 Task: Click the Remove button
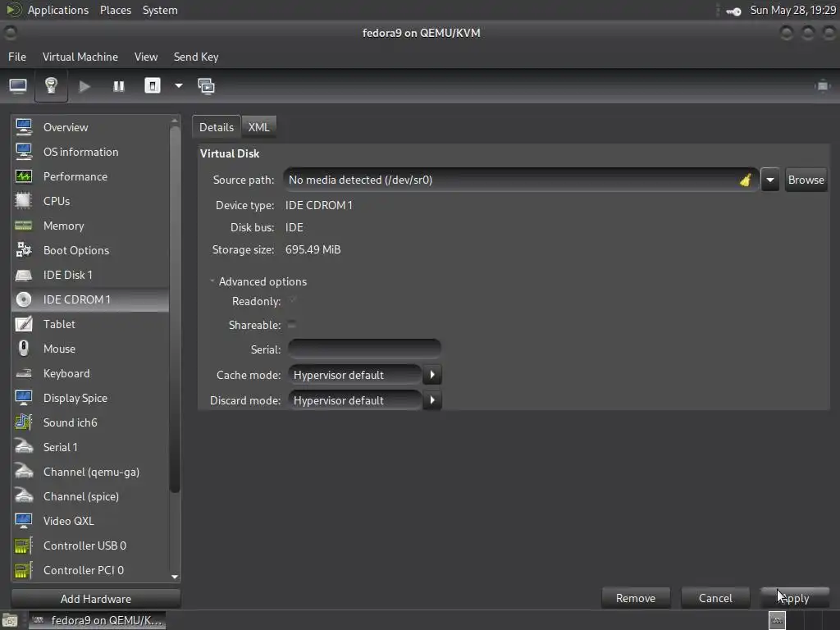click(x=636, y=598)
